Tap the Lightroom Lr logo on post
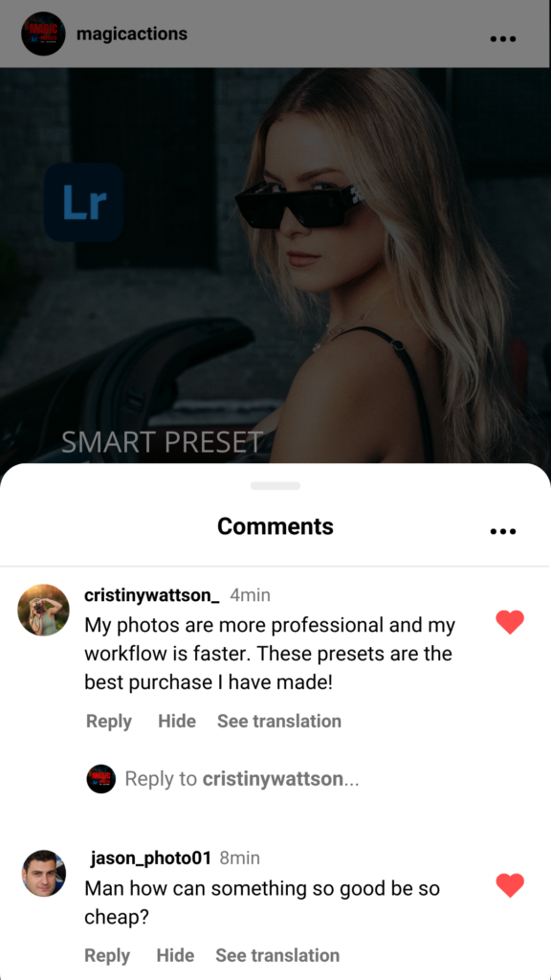Image resolution: width=551 pixels, height=980 pixels. (x=84, y=203)
